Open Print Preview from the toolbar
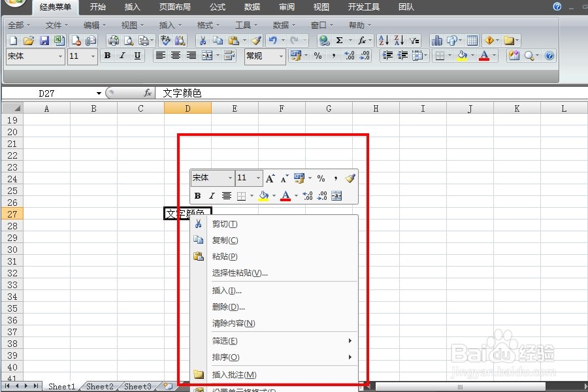This screenshot has height=392, width=588. click(x=129, y=40)
